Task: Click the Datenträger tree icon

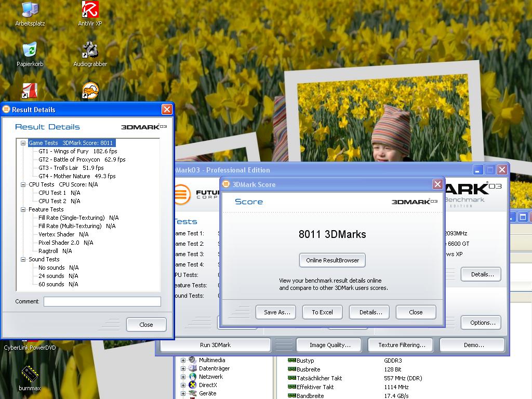Action: [x=193, y=368]
